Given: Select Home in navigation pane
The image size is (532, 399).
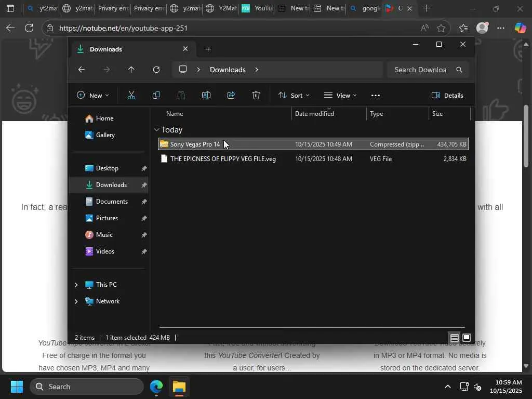Looking at the screenshot, I should click(109, 118).
